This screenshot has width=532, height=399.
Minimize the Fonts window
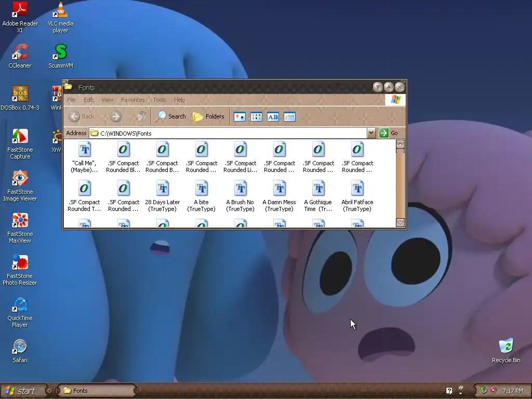tap(378, 87)
